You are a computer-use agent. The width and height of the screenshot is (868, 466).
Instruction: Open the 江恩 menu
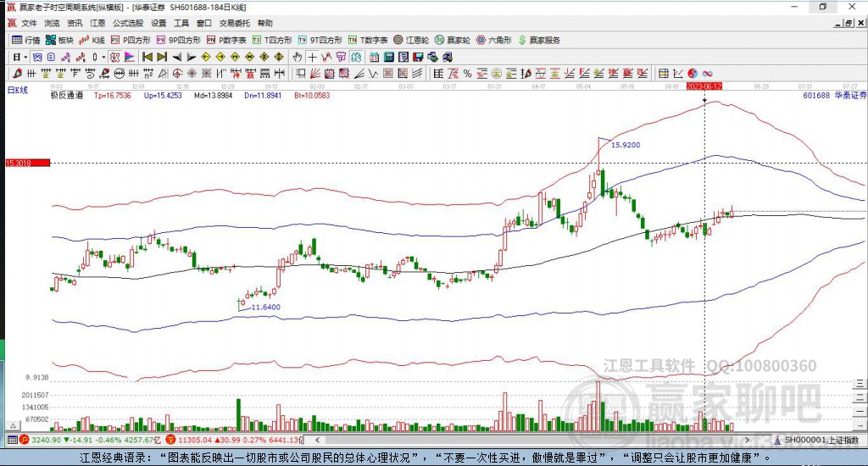(97, 23)
